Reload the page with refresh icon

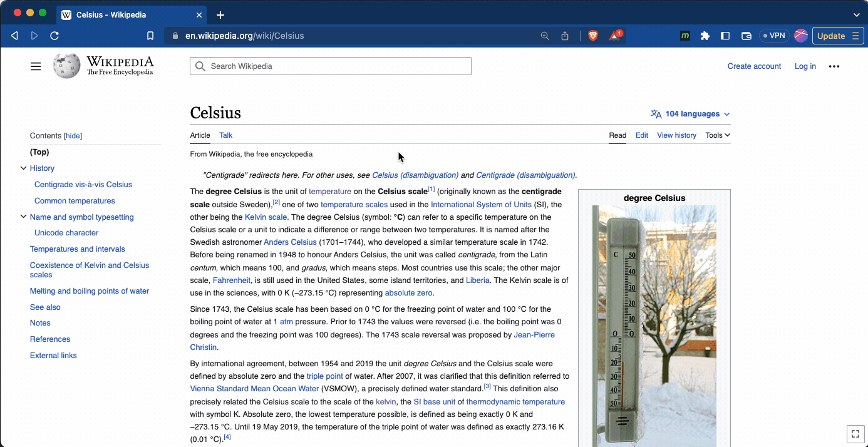point(54,36)
